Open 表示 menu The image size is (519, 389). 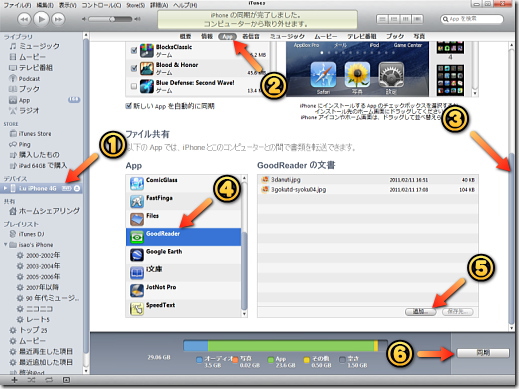pyautogui.click(x=68, y=5)
